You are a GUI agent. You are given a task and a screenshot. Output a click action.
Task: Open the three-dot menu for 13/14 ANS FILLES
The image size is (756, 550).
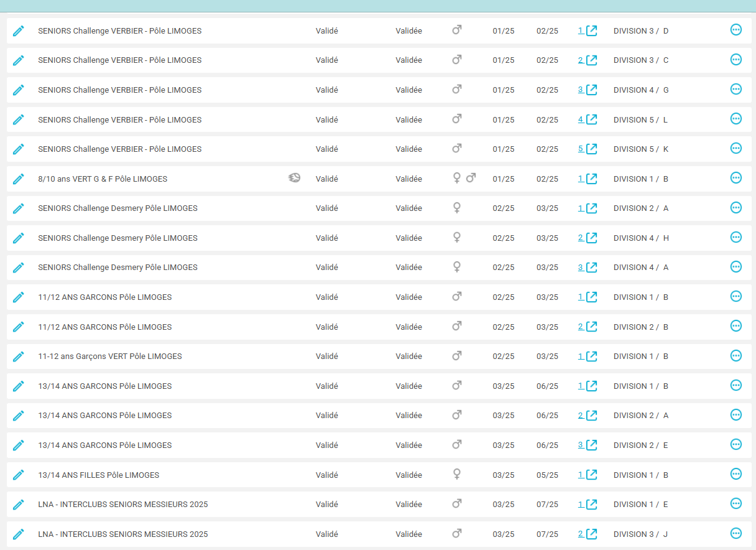[735, 474]
